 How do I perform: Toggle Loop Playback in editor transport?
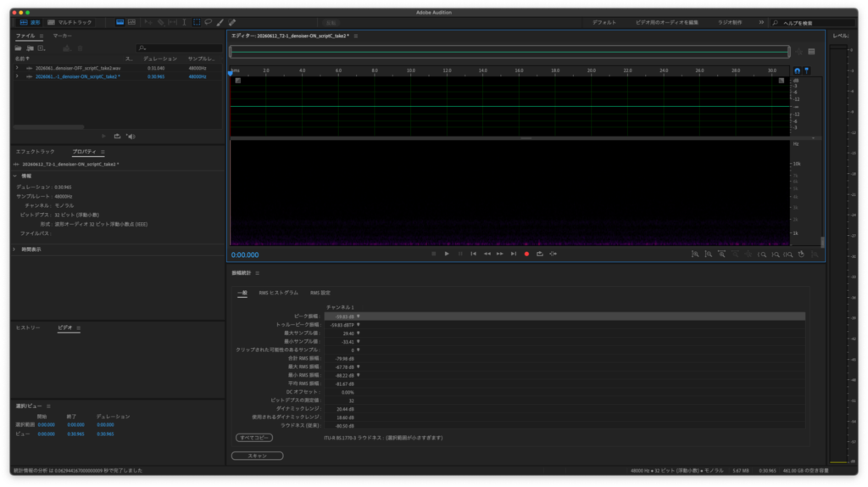tap(540, 254)
